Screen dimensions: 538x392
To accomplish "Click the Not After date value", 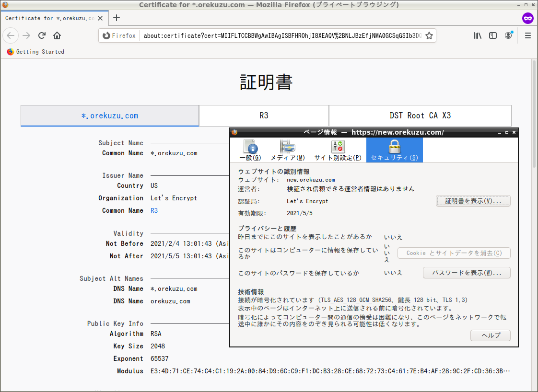I will [x=189, y=256].
